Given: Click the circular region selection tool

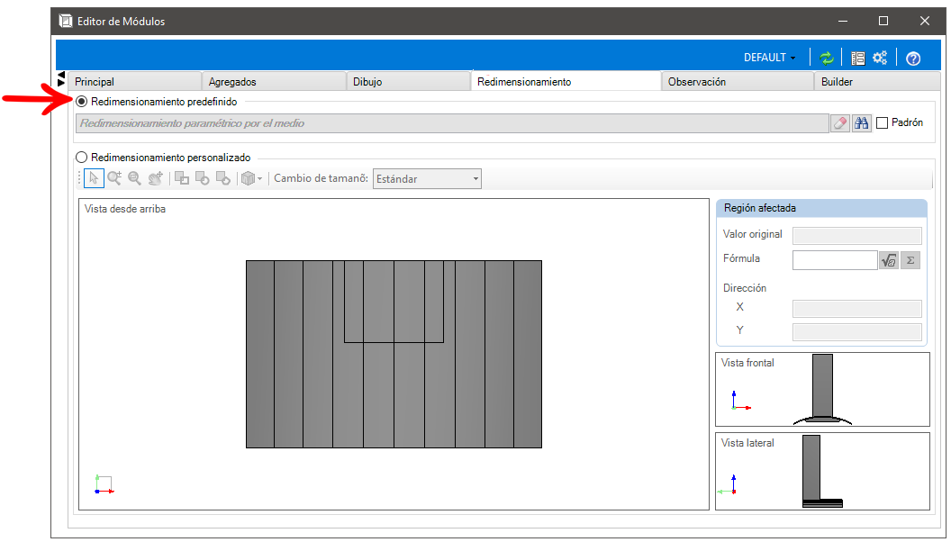Looking at the screenshot, I should (x=202, y=178).
